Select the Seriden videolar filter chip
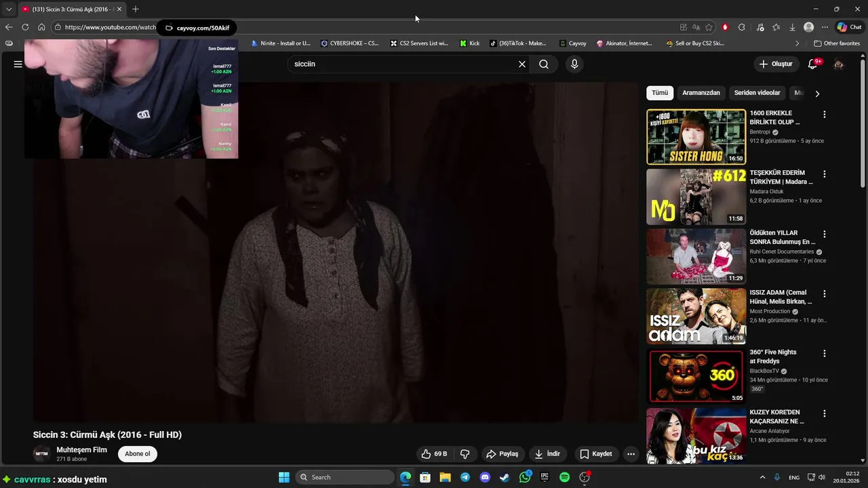868x488 pixels. tap(757, 93)
